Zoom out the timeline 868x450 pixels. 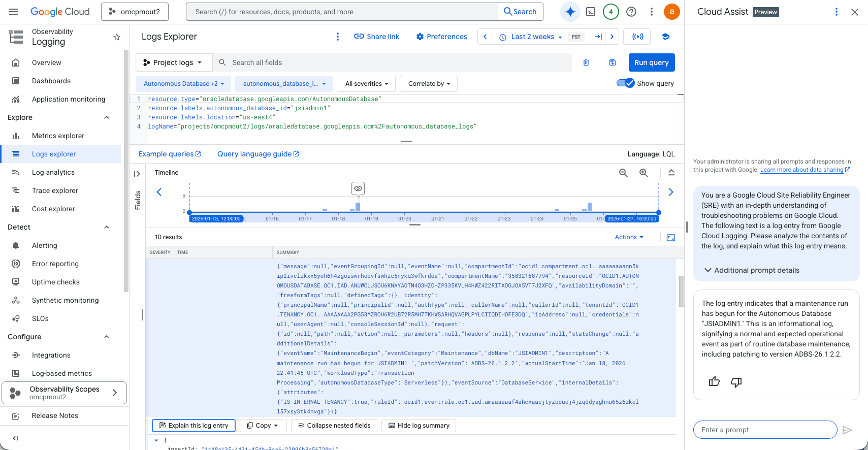(623, 173)
